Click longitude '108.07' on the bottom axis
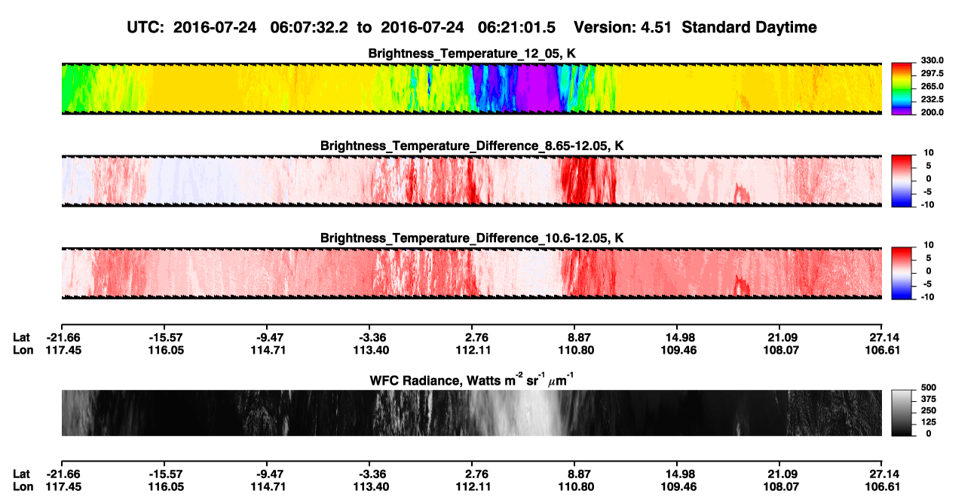Image resolution: width=980 pixels, height=503 pixels. [x=781, y=487]
